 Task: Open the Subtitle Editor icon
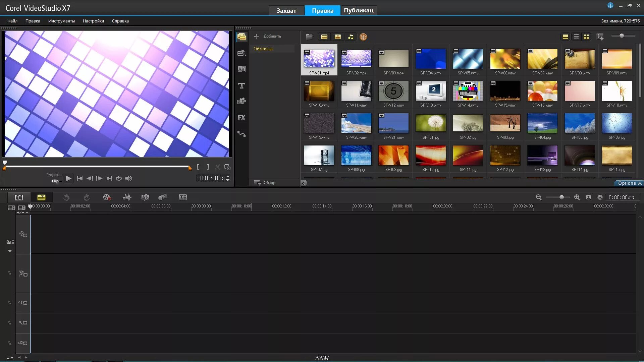tap(182, 197)
